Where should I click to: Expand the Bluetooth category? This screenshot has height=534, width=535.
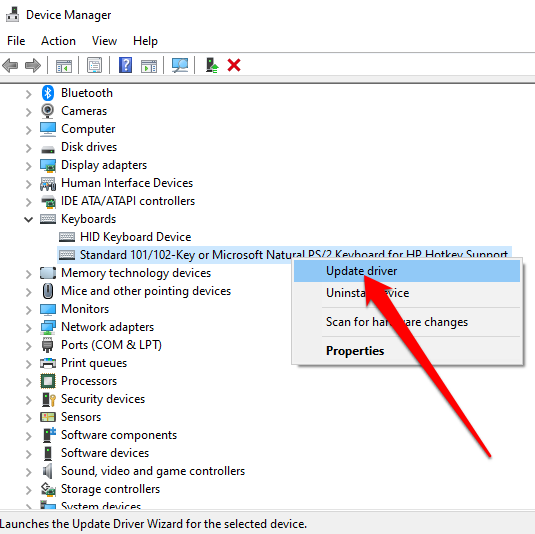pyautogui.click(x=29, y=93)
